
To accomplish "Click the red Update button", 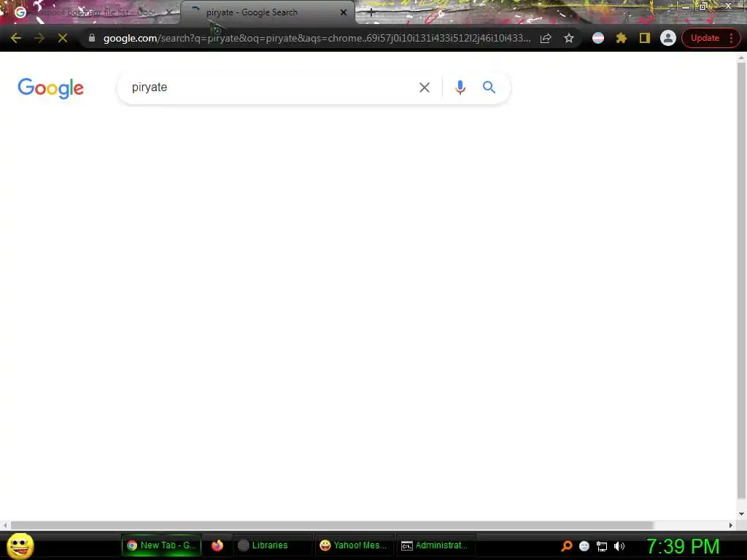I will [705, 38].
